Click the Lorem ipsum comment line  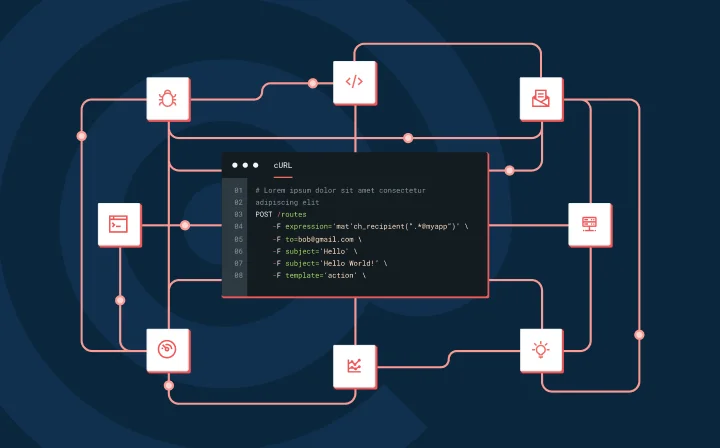click(340, 190)
